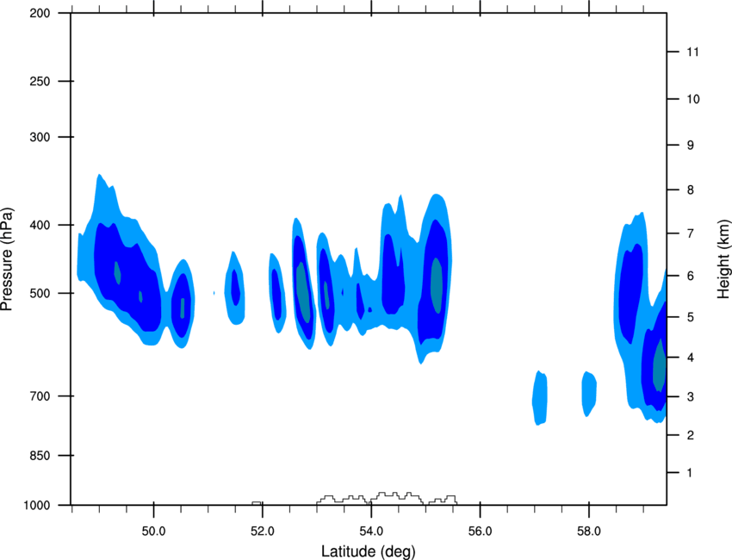Viewport: 732px width, 560px height.
Task: Click the 250 pressure tick label
Action: (x=40, y=81)
